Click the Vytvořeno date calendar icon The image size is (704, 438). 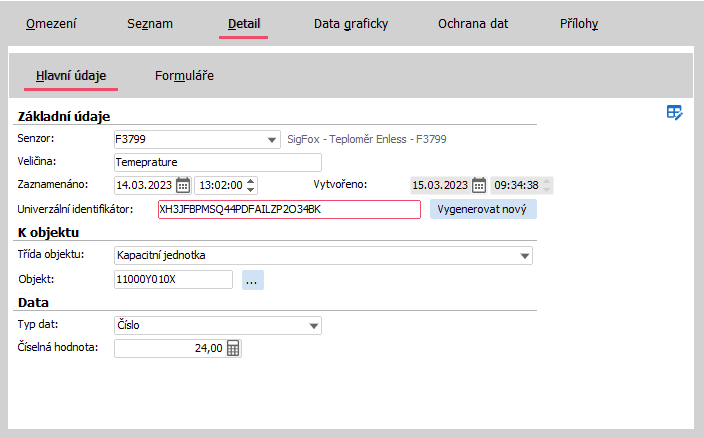pyautogui.click(x=479, y=185)
